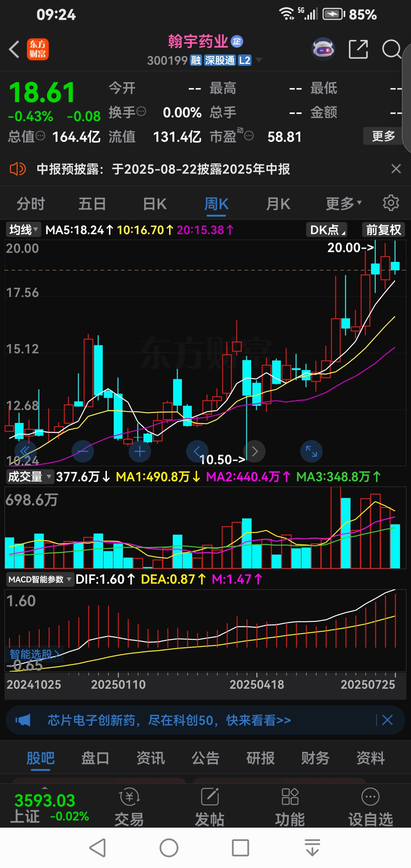The height and width of the screenshot is (868, 411).
Task: Tap Android recent apps button
Action: click(x=241, y=848)
